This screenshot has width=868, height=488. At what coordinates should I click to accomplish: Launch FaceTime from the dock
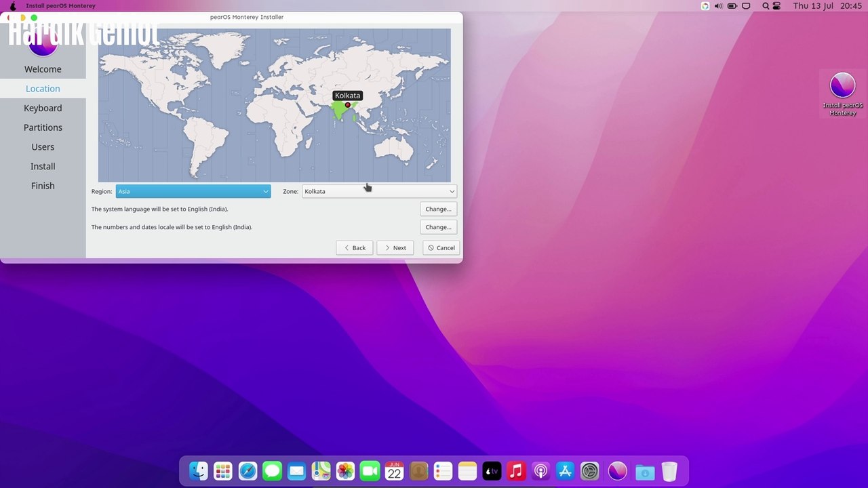pyautogui.click(x=370, y=470)
